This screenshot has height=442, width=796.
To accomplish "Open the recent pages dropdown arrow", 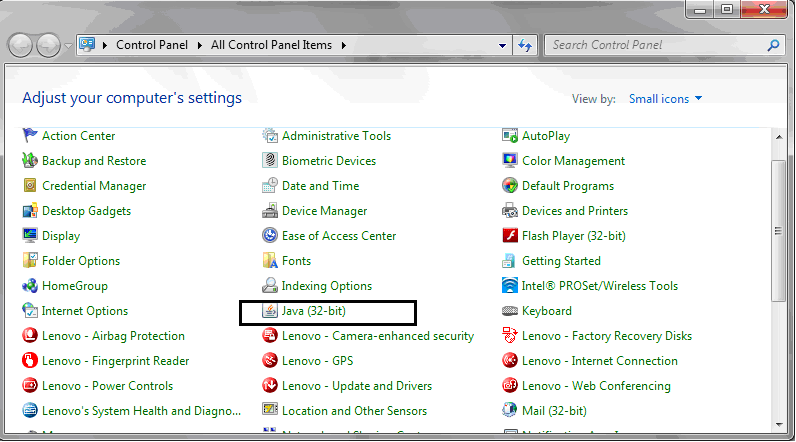I will (68, 46).
